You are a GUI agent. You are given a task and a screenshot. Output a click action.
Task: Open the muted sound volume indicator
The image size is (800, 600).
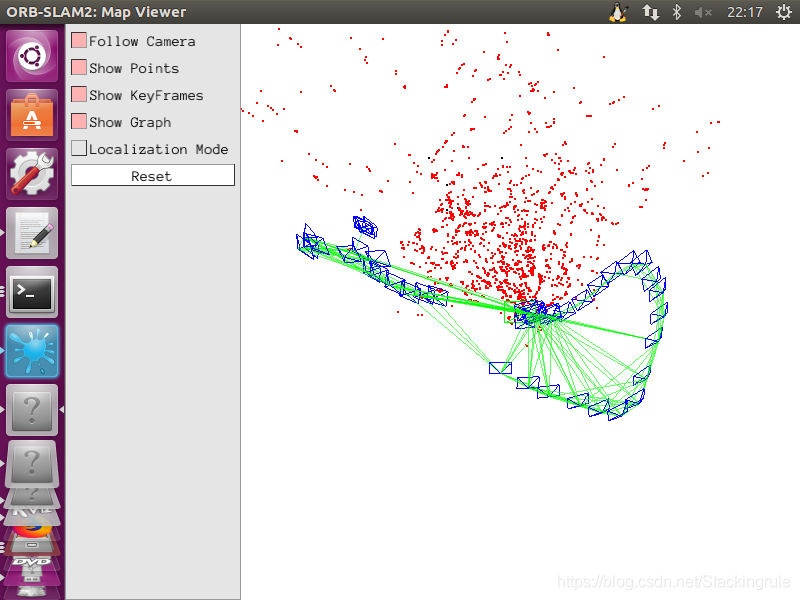[x=703, y=12]
